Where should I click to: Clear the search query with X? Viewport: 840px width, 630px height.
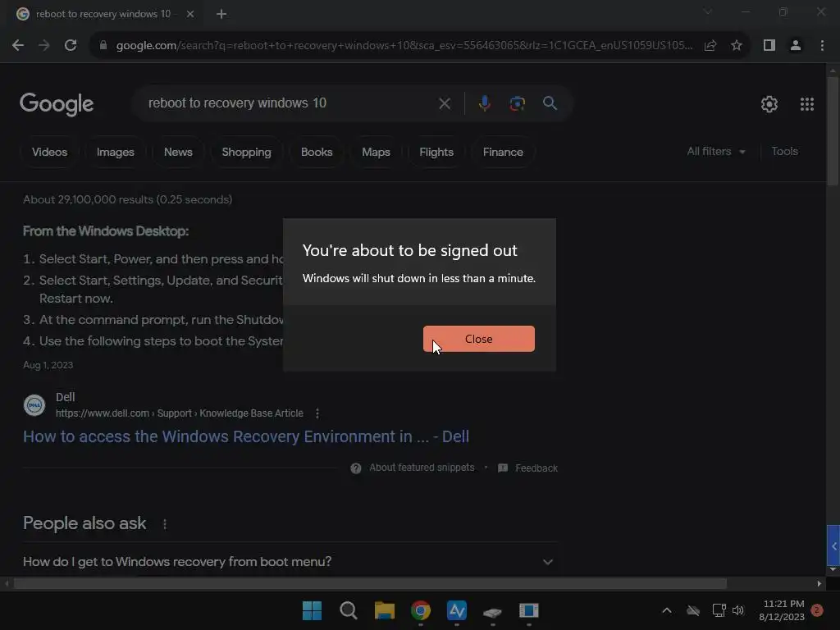445,103
